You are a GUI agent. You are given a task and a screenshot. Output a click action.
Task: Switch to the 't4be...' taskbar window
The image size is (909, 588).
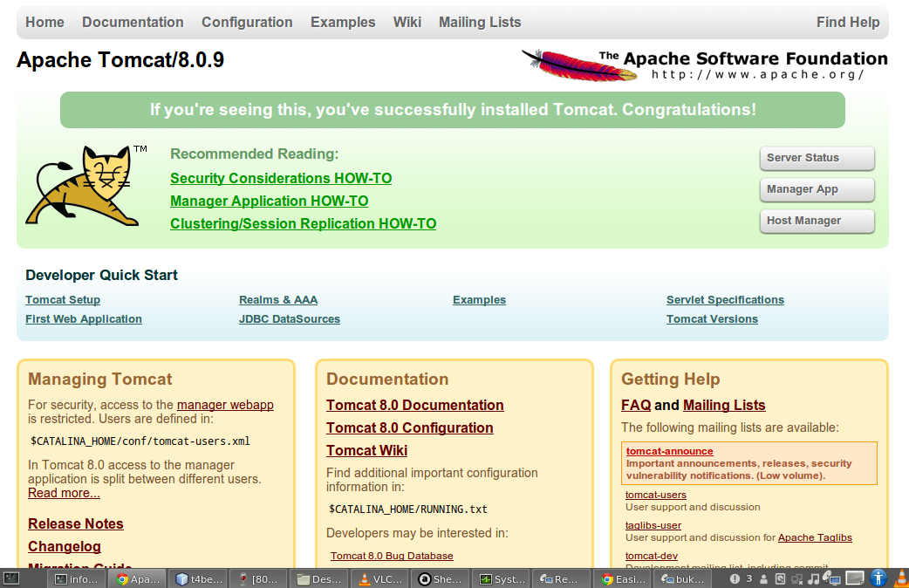(x=198, y=578)
